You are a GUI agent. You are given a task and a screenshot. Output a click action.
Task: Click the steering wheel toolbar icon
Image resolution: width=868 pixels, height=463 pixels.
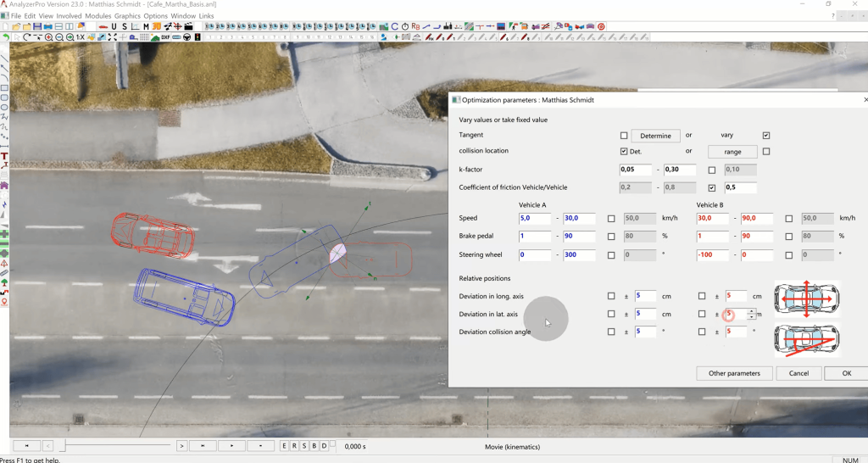(187, 37)
